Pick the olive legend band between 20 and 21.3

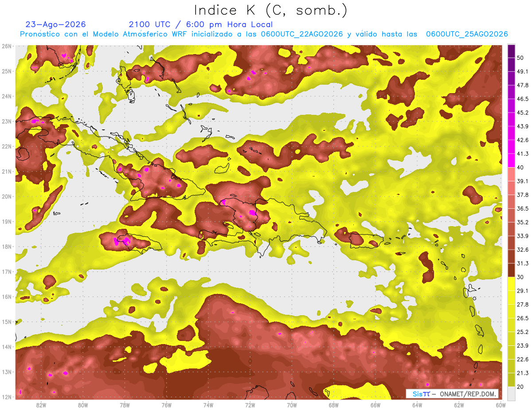[x=511, y=380]
